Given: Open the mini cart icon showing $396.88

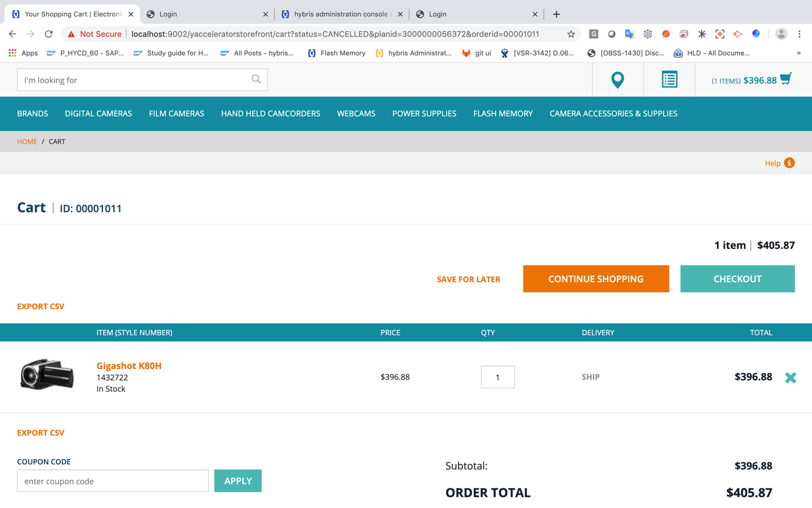Looking at the screenshot, I should pyautogui.click(x=786, y=79).
